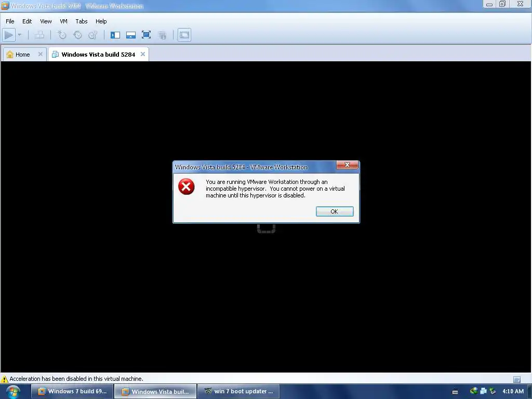This screenshot has height=399, width=532.
Task: Click OK in the hypervisor error dialog
Action: point(335,211)
